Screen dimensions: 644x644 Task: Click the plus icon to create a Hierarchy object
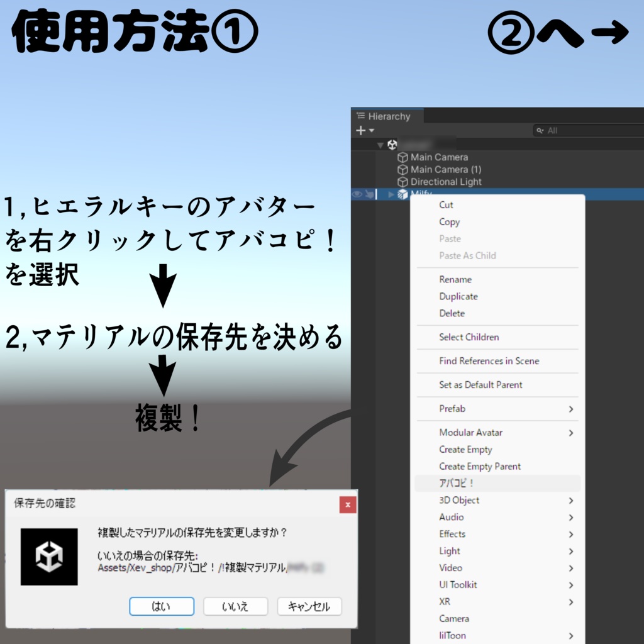[360, 131]
